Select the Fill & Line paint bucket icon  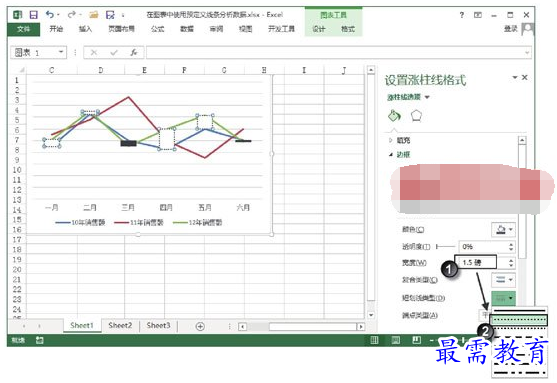394,115
